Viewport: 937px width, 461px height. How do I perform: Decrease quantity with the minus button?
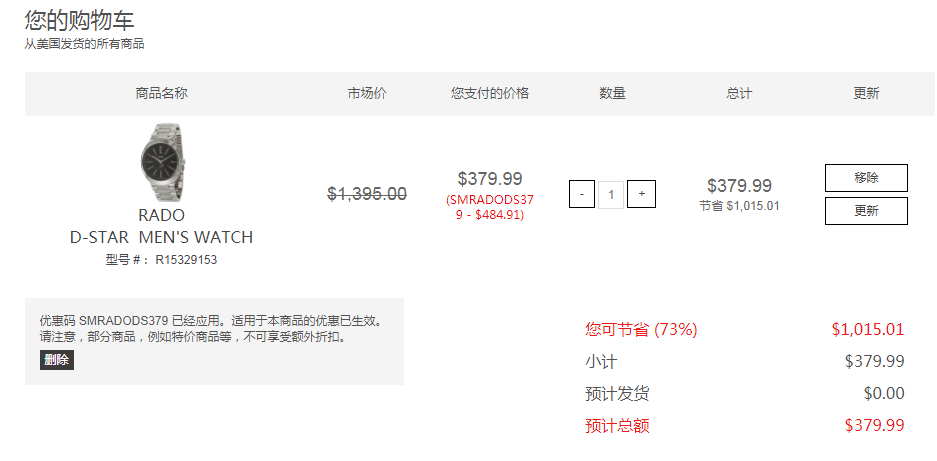[581, 194]
